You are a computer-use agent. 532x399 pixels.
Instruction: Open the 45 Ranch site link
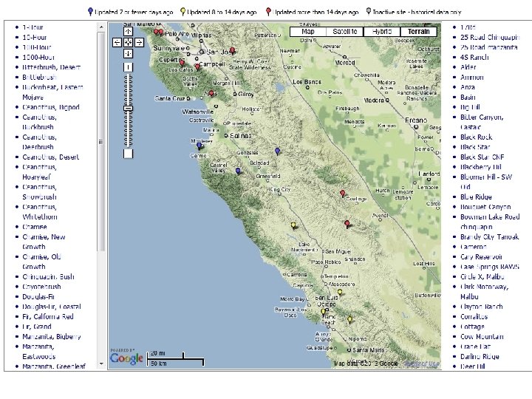pyautogui.click(x=474, y=58)
